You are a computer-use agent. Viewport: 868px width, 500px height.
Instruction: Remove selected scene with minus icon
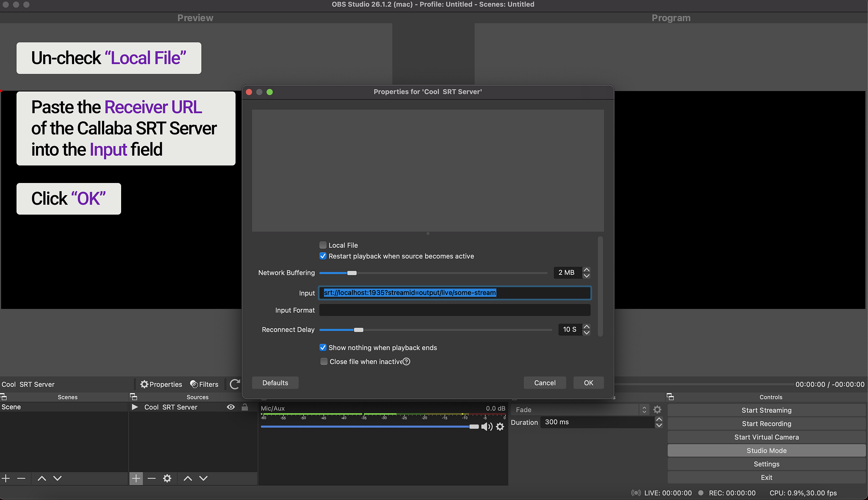pos(21,478)
